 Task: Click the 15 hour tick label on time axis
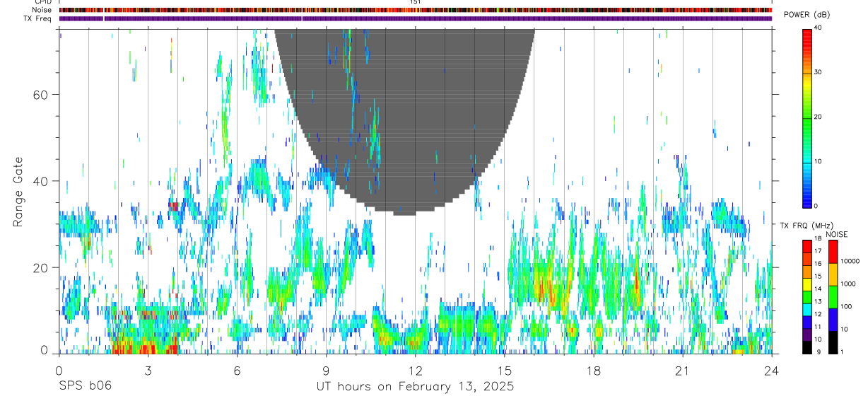click(504, 371)
